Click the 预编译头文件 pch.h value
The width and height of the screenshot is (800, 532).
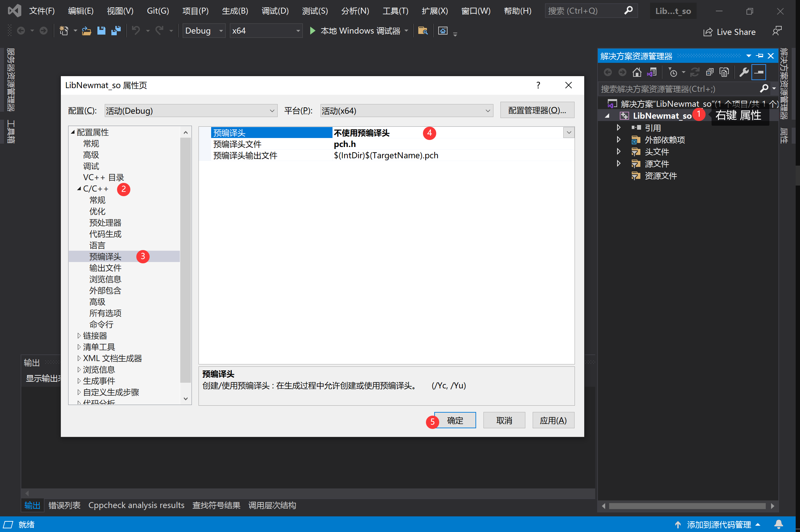pos(345,144)
